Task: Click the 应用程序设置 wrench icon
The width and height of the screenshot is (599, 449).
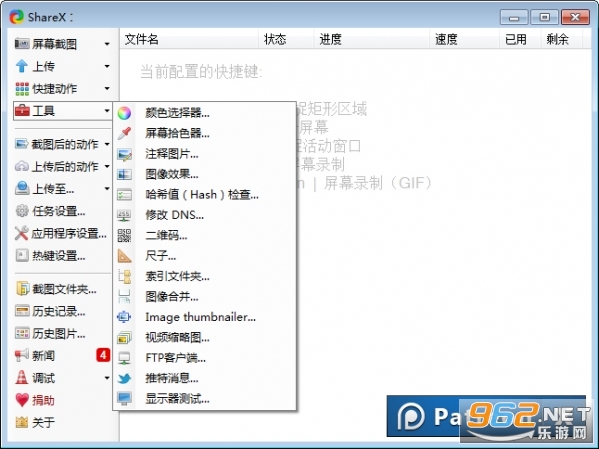Action: pyautogui.click(x=22, y=233)
